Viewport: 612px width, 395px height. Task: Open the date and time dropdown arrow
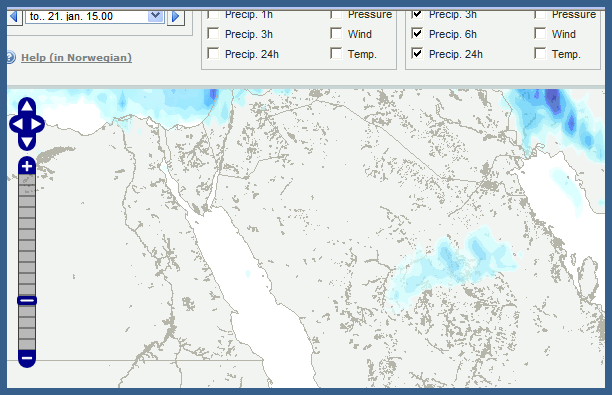click(x=156, y=16)
